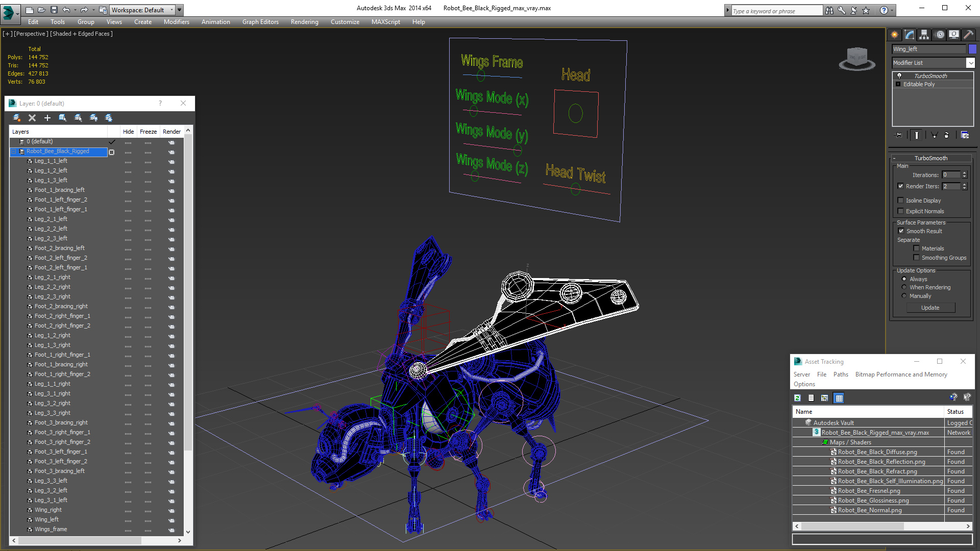
Task: Click the Update button in TurboSmooth rollout
Action: 930,308
